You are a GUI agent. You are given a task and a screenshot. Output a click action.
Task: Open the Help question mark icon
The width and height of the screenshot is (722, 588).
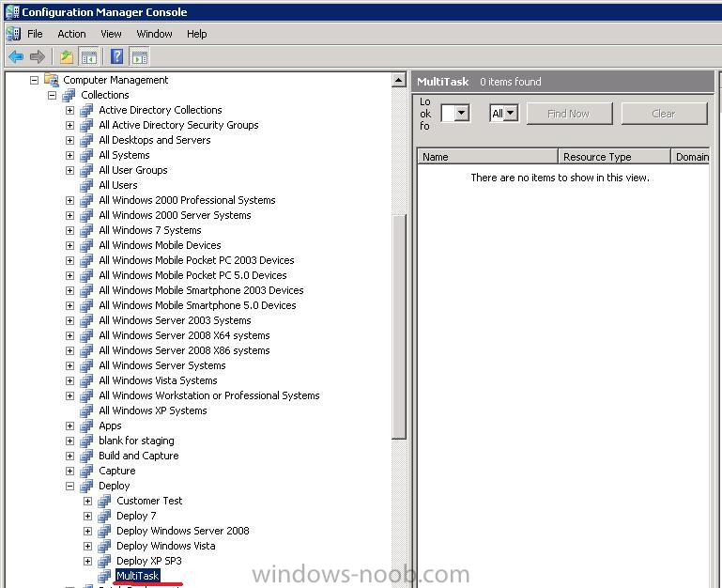117,56
